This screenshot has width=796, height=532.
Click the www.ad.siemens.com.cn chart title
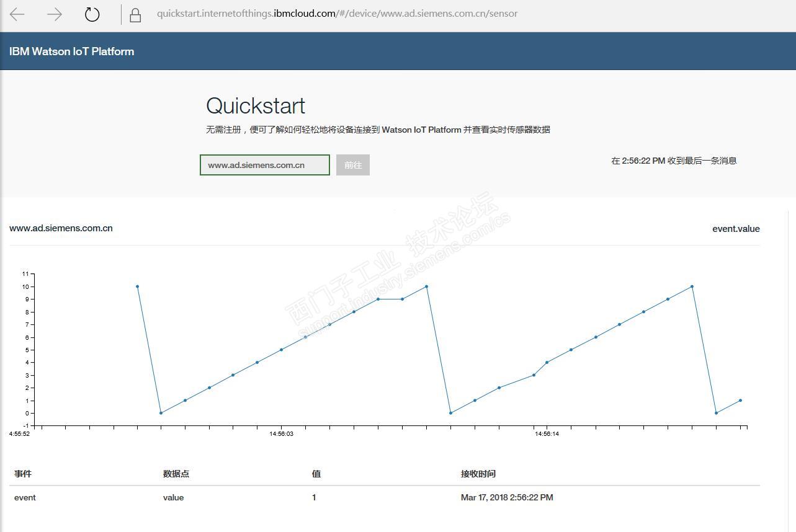click(61, 228)
